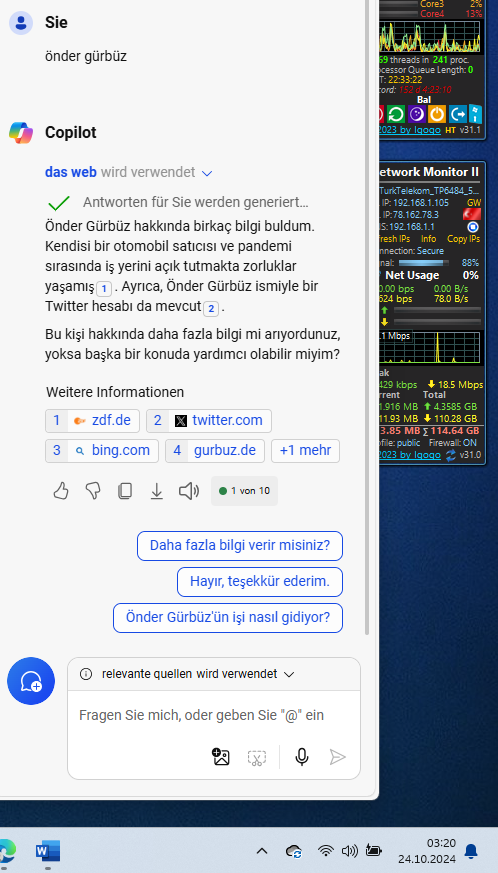Image resolution: width=498 pixels, height=873 pixels.
Task: Read the response aloud with speaker icon
Action: tap(189, 491)
